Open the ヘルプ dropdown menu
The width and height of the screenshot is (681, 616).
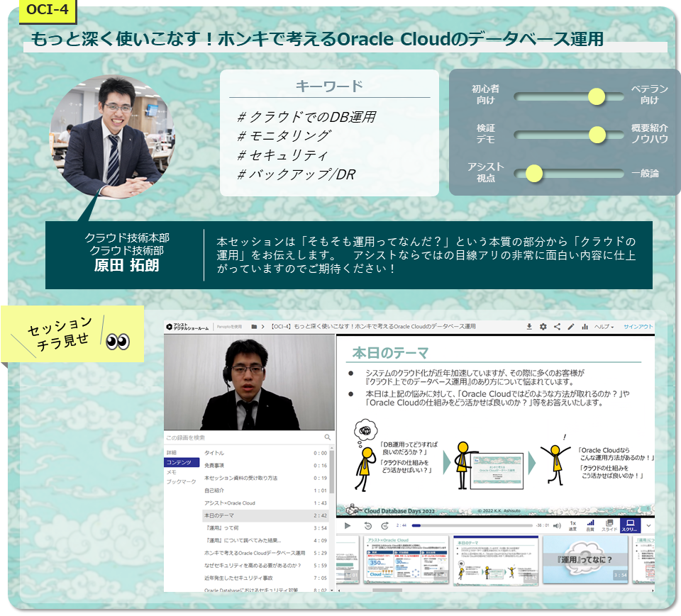click(x=605, y=327)
